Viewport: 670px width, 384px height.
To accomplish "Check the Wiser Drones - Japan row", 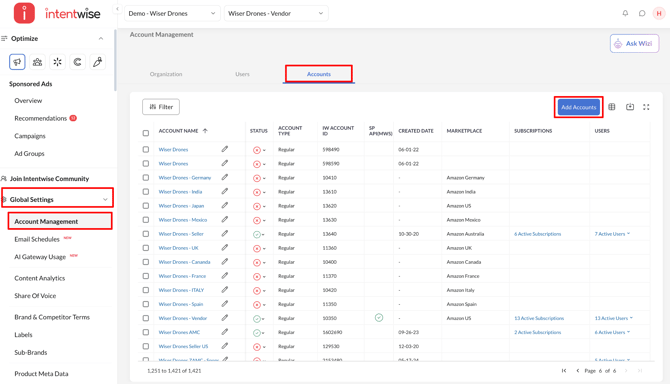I will (146, 205).
